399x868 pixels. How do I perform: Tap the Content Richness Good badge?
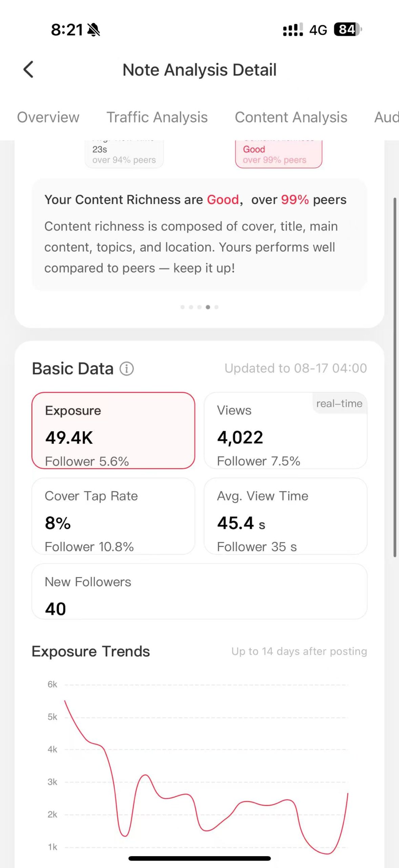278,154
